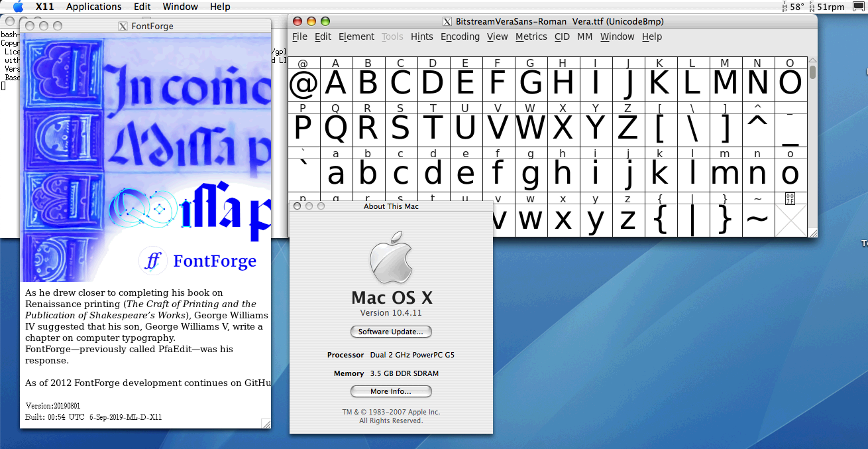
Task: Click the FontForge ff logo on the splash screen
Action: point(153,261)
